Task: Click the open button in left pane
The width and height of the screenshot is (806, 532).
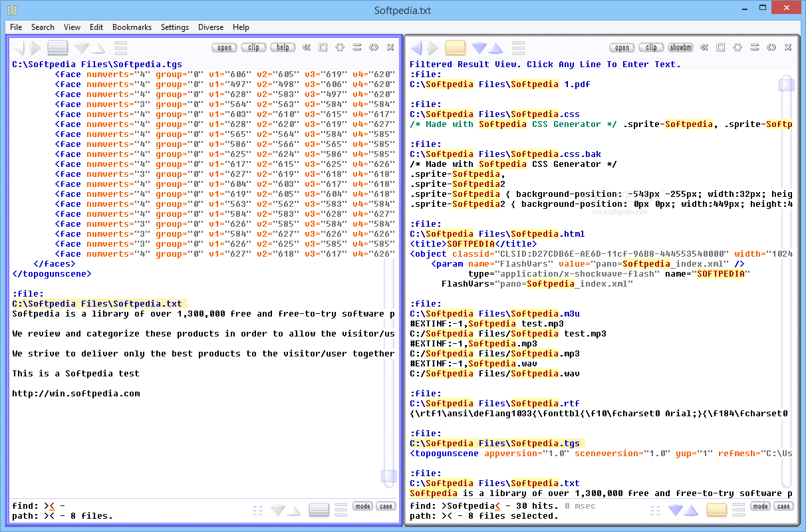Action: coord(225,47)
